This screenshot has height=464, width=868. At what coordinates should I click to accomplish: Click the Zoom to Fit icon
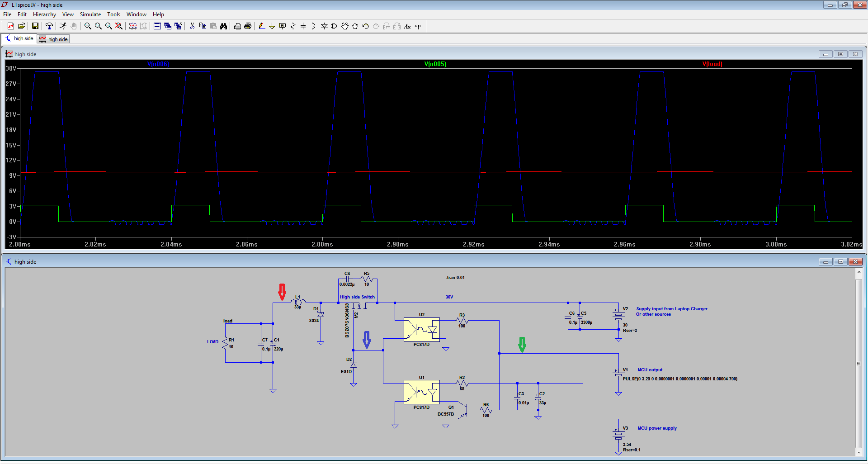tap(119, 26)
